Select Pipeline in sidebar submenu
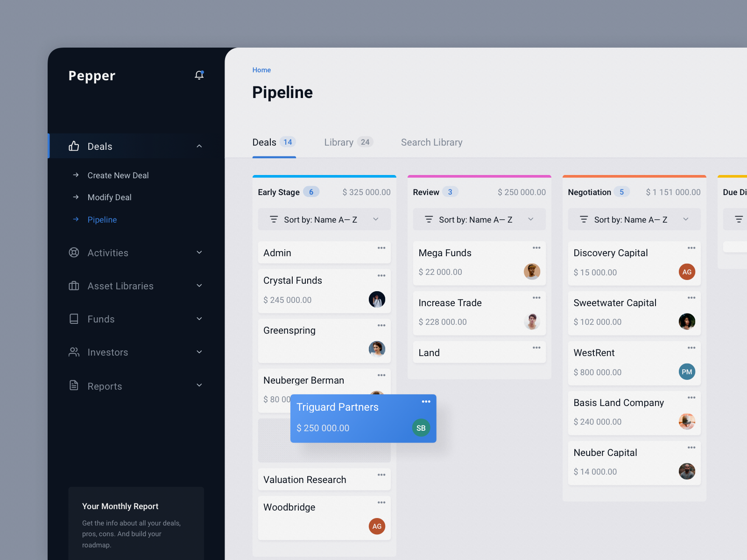The width and height of the screenshot is (747, 560). [102, 220]
